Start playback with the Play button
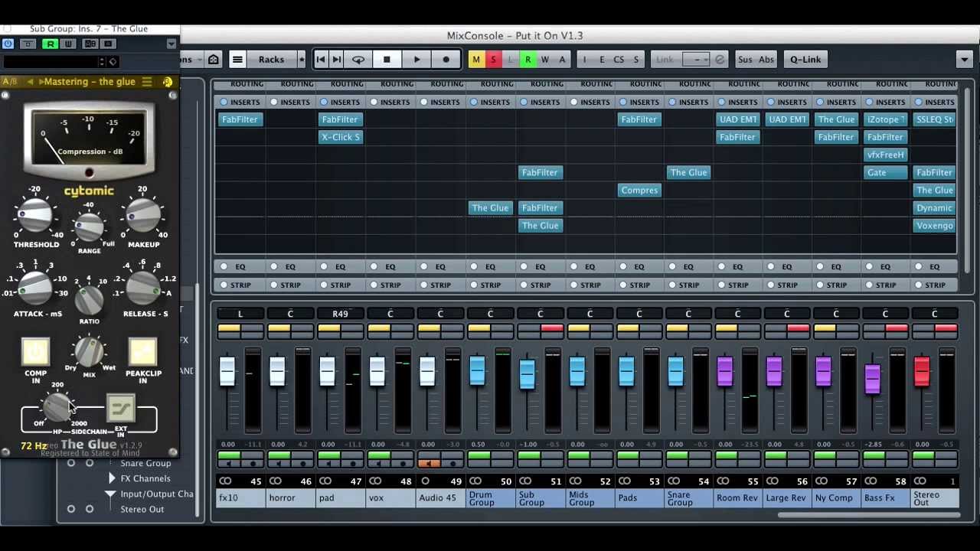This screenshot has width=980, height=551. point(416,60)
